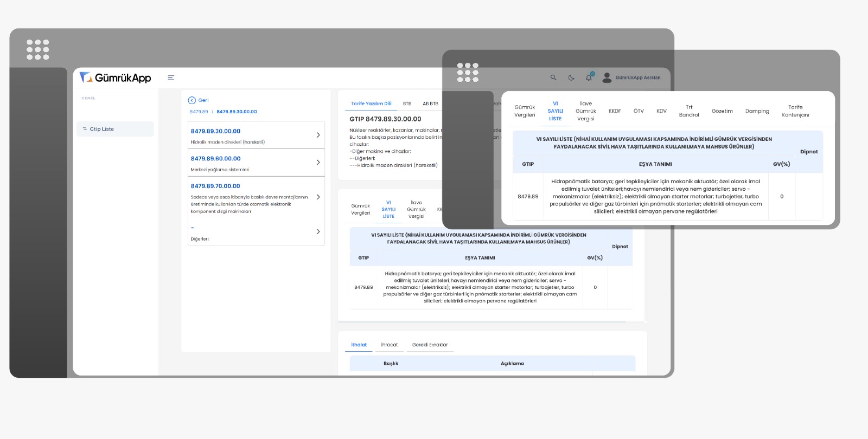Expand the 8479.89.60.00.00 Merkezi yağlama chevron

(x=318, y=163)
